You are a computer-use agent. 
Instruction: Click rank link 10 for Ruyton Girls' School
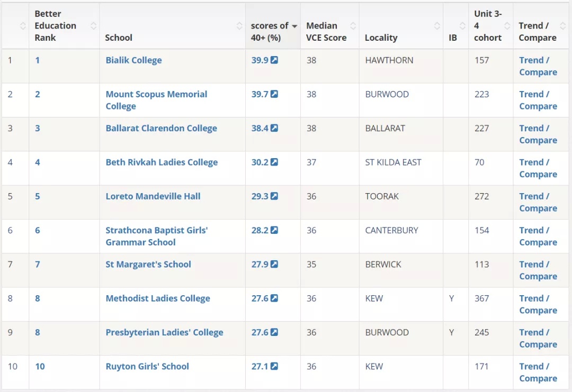[x=40, y=366]
